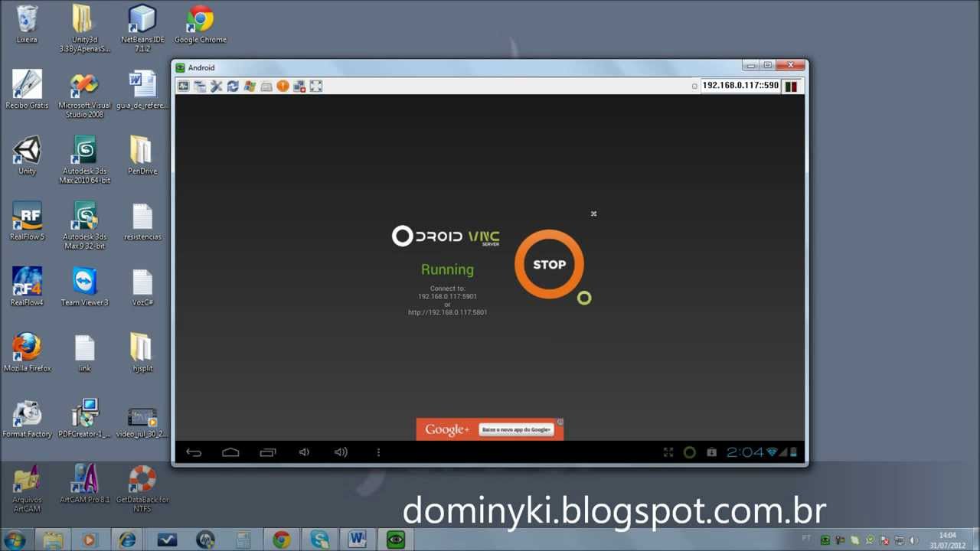Image resolution: width=980 pixels, height=551 pixels.
Task: Select the RealFlow4 desktop shortcut
Action: [27, 287]
